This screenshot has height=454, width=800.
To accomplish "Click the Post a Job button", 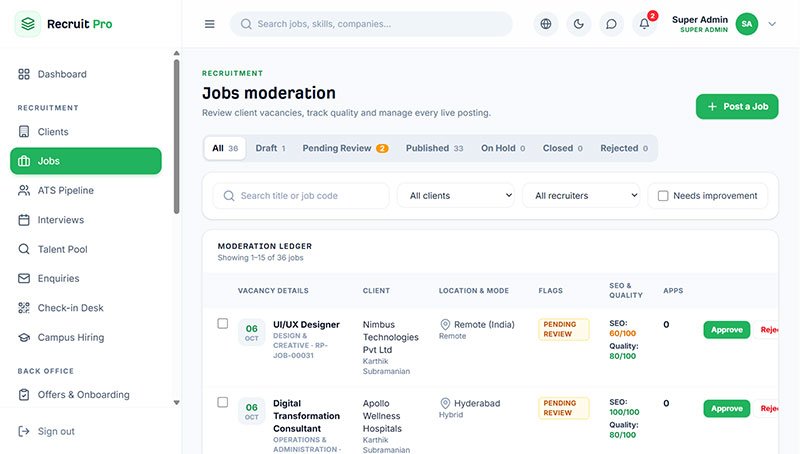I will click(x=737, y=107).
